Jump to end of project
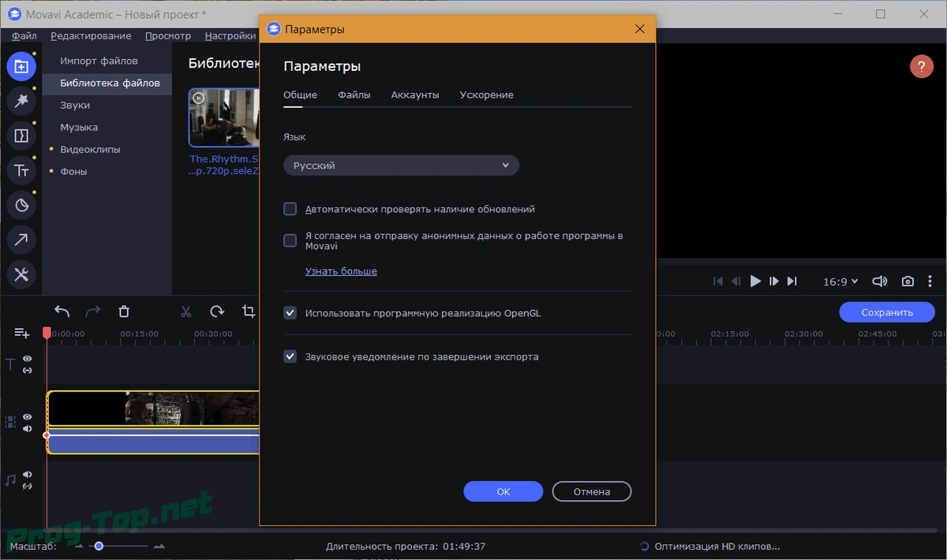Image resolution: width=947 pixels, height=560 pixels. coord(792,282)
